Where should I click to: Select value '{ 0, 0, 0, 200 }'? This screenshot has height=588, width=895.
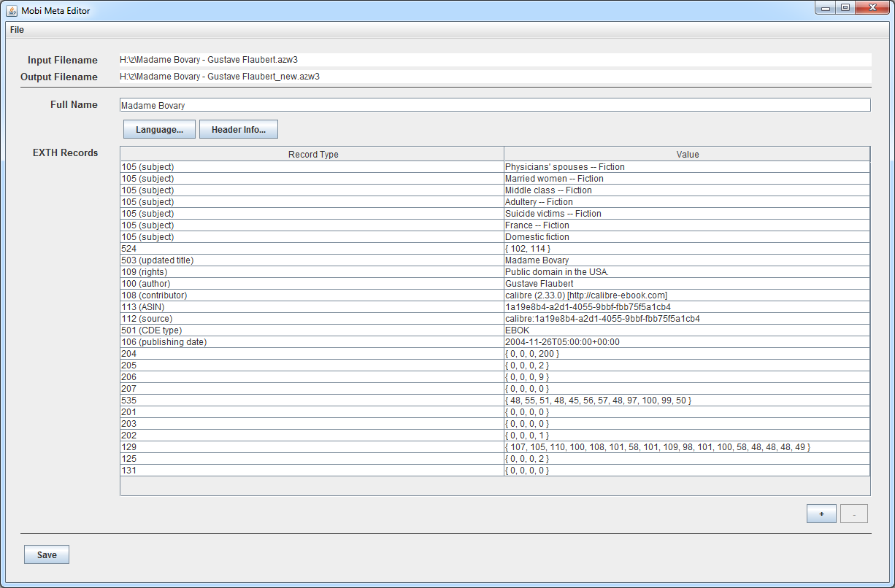pos(687,354)
